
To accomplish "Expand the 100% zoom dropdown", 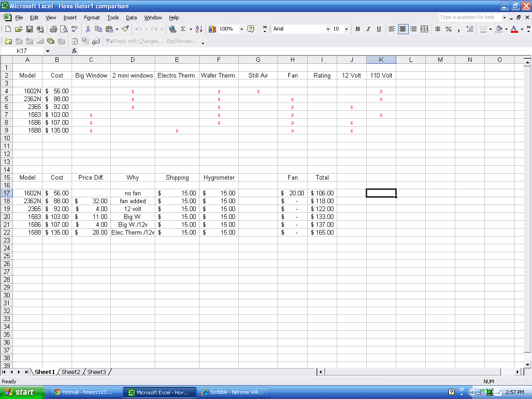I will [x=242, y=29].
